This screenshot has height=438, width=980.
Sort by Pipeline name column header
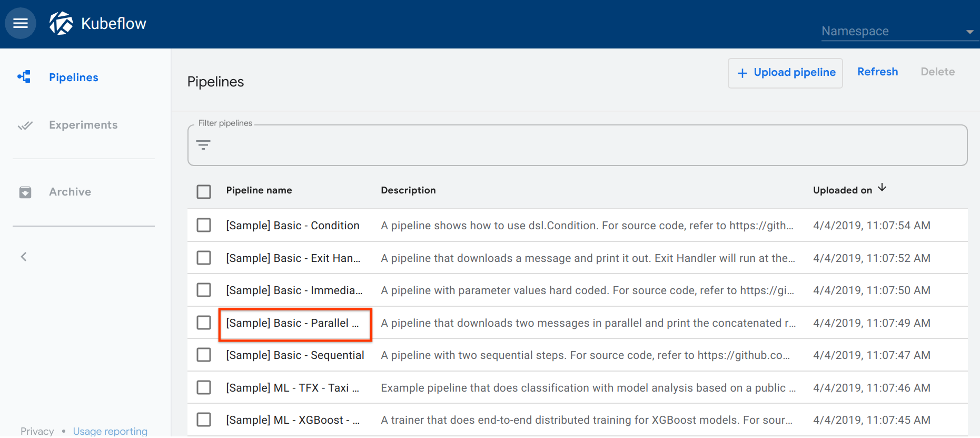click(x=259, y=190)
